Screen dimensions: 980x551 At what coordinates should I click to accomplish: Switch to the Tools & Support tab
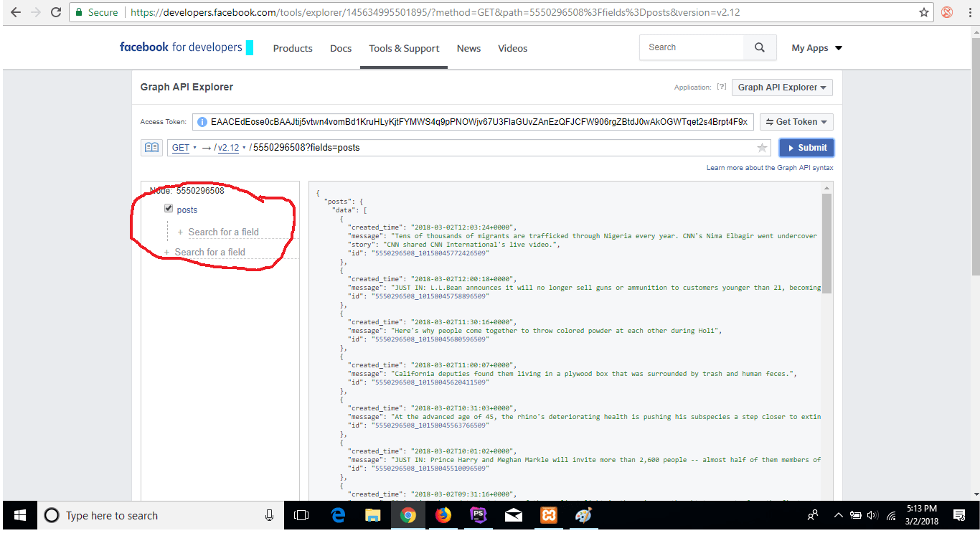(x=404, y=48)
